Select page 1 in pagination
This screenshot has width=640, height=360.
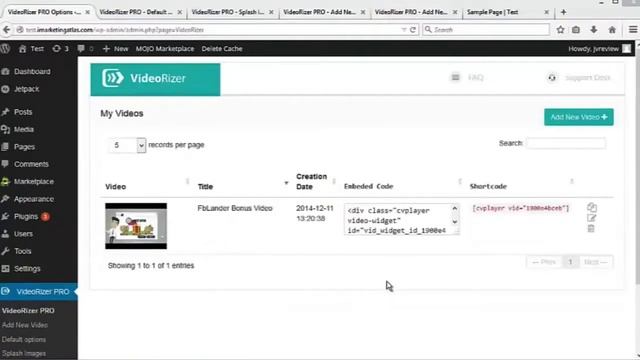[x=570, y=262]
